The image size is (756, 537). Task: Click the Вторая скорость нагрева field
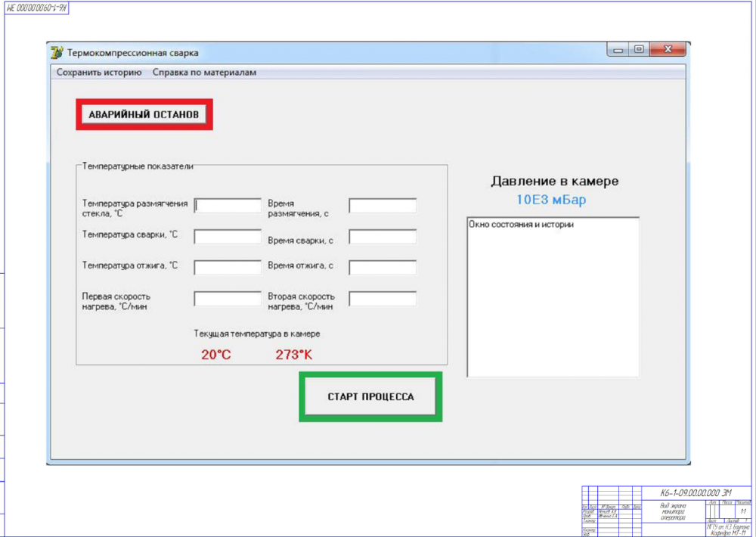click(x=383, y=298)
